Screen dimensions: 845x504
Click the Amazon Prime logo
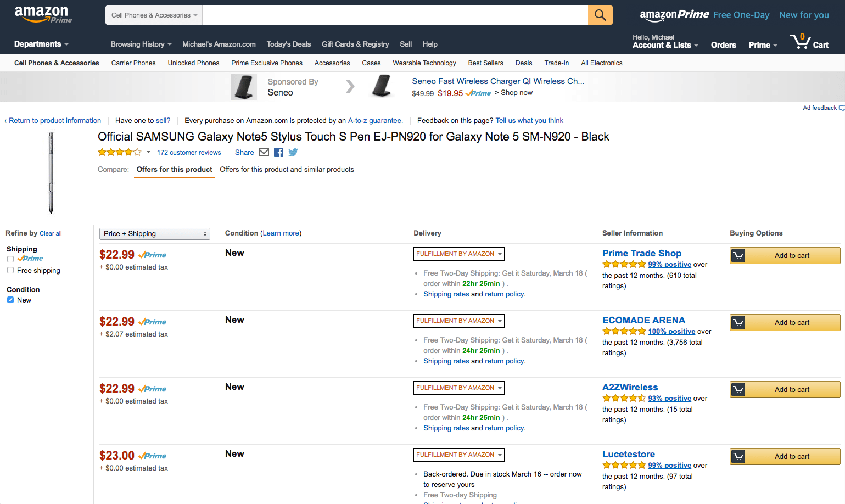[43, 15]
